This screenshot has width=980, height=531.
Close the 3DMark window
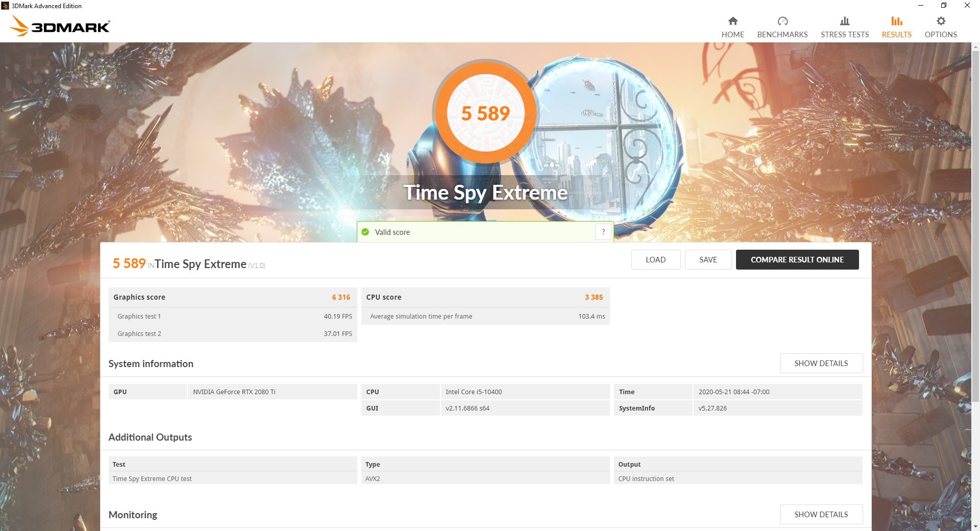[x=967, y=6]
